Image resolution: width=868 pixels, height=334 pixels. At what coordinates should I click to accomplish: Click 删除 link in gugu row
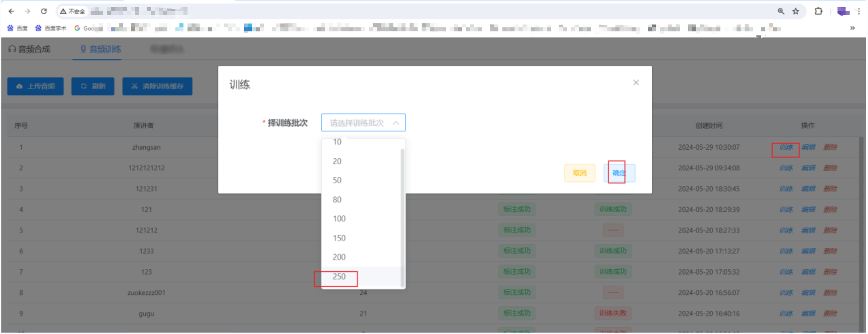[830, 313]
